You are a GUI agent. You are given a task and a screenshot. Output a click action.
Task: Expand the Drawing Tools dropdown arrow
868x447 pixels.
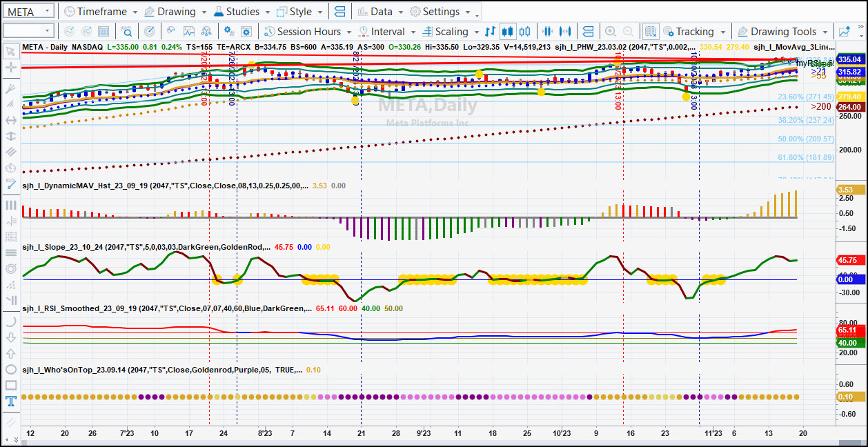[825, 32]
